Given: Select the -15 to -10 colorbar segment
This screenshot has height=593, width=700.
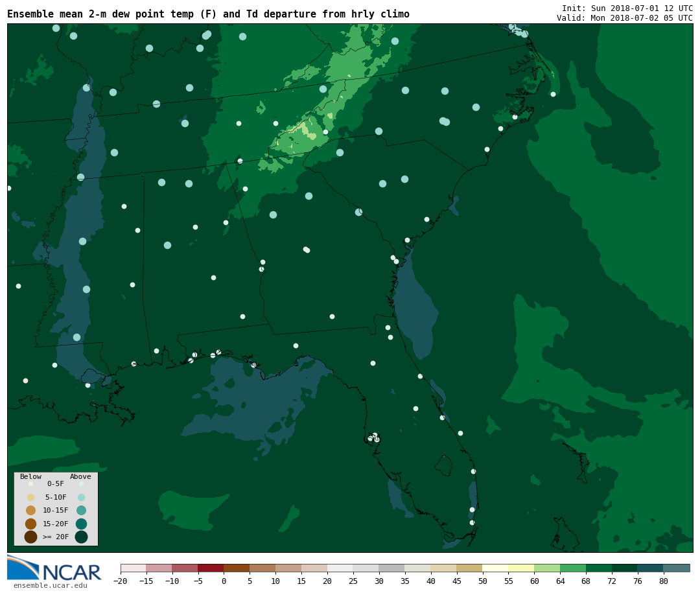Looking at the screenshot, I should point(159,568).
